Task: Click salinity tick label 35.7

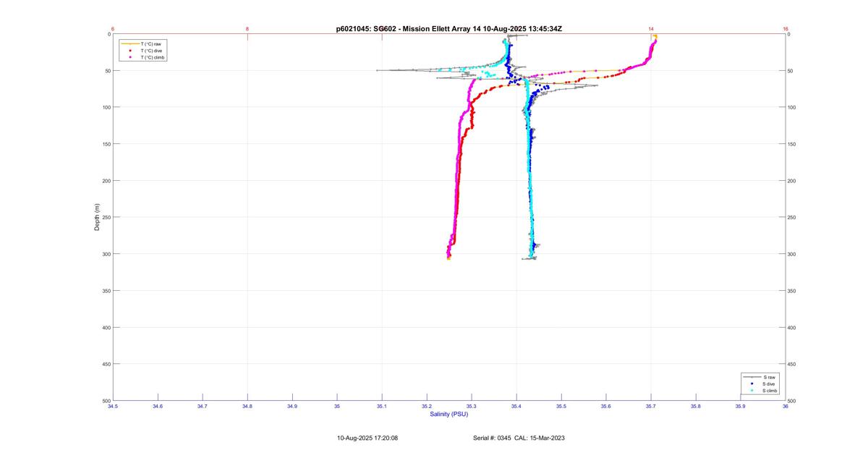Action: (x=651, y=407)
